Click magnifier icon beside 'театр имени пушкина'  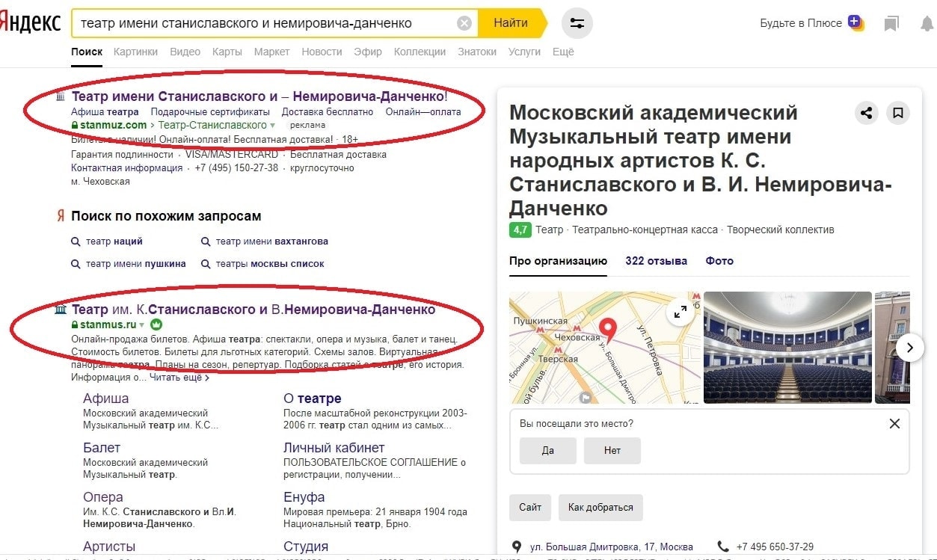(x=76, y=264)
